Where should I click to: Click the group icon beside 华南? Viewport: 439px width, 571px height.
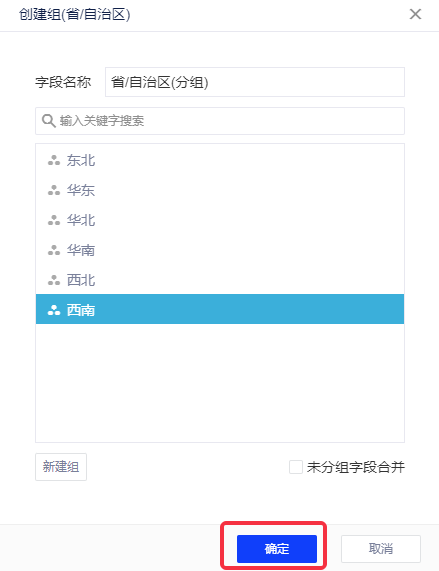tap(54, 250)
